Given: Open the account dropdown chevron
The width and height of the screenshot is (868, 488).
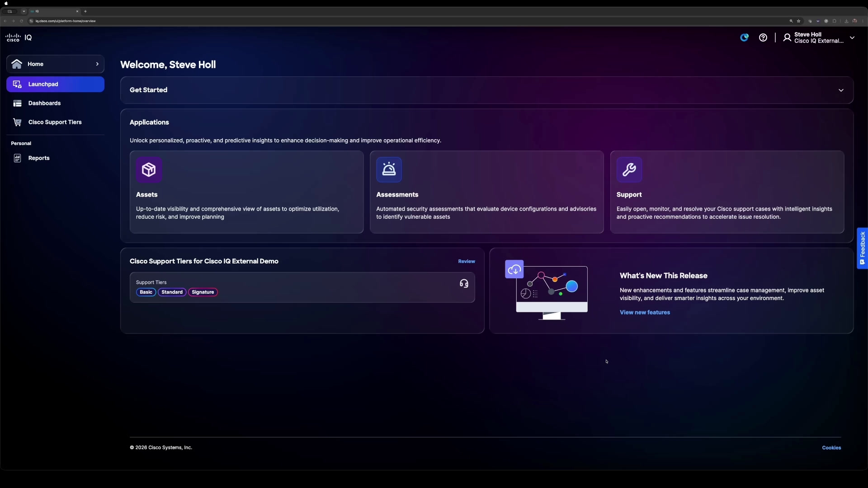Looking at the screenshot, I should 852,38.
